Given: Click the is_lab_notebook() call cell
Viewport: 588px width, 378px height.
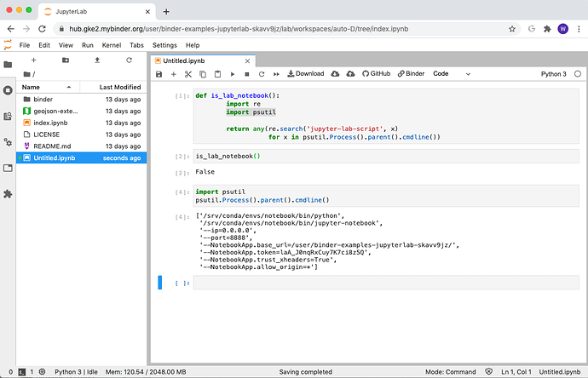Looking at the screenshot, I should pyautogui.click(x=386, y=156).
